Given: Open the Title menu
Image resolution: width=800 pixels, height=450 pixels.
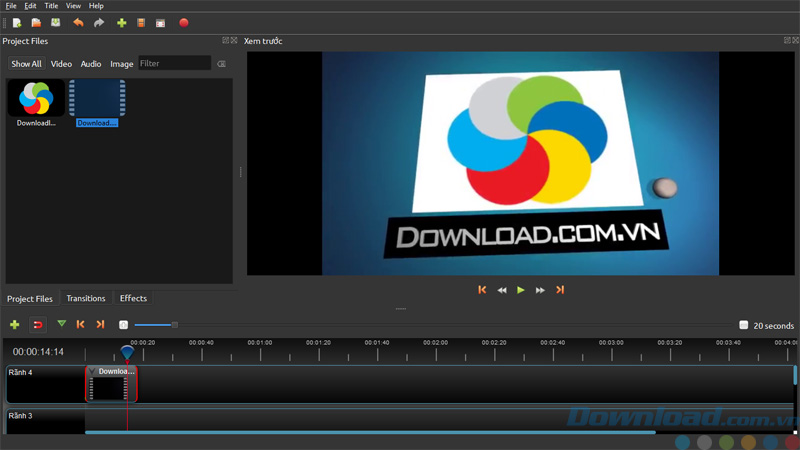Looking at the screenshot, I should point(51,6).
